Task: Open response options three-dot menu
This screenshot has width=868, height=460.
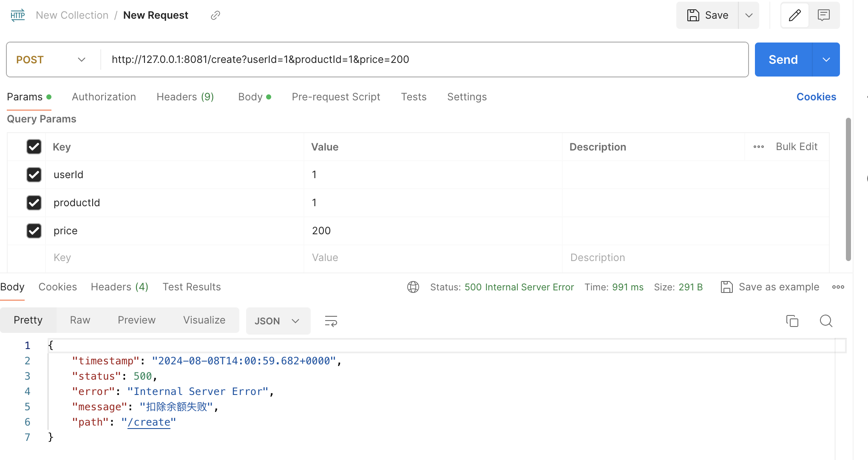Action: (838, 287)
